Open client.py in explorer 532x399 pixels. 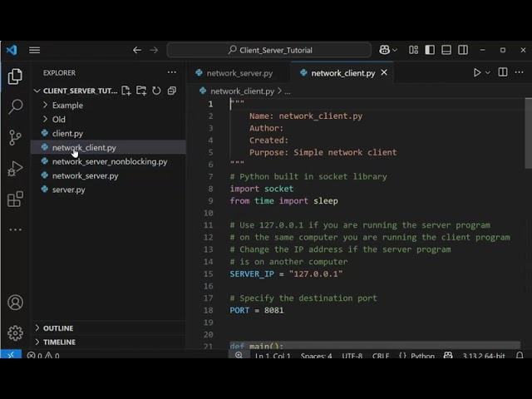67,133
